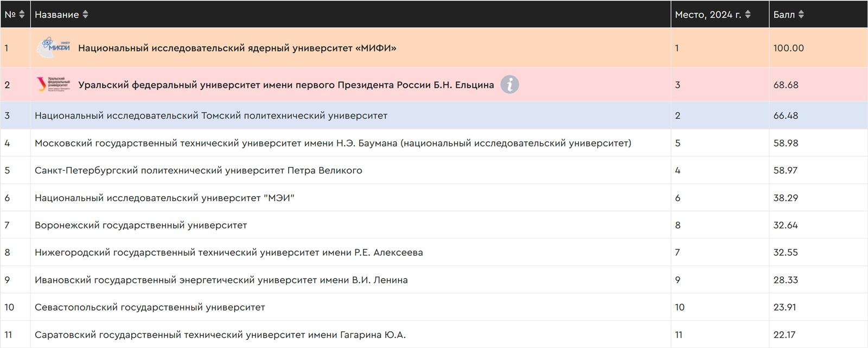
Task: Select Национальный исследовательский университет "МЭИ" row
Action: (434, 198)
